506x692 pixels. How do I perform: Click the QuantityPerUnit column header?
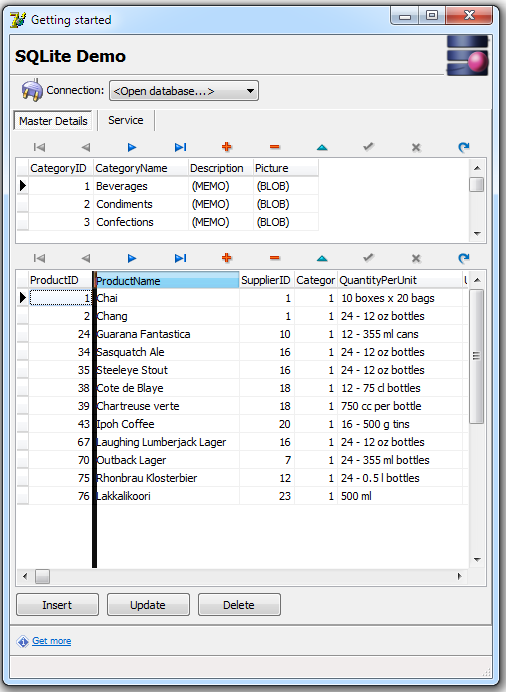tap(400, 280)
